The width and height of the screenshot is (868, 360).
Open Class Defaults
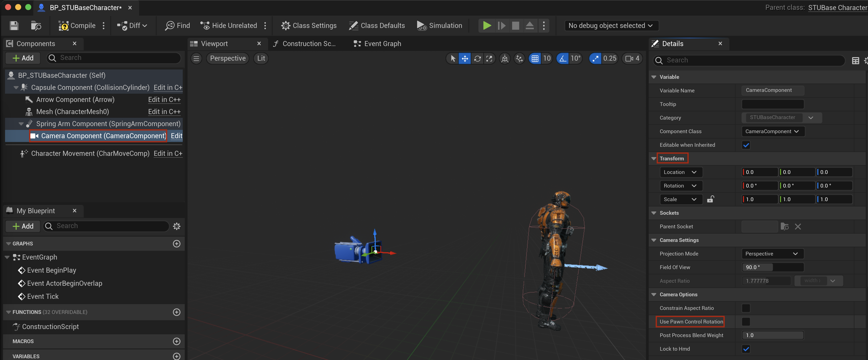point(377,26)
